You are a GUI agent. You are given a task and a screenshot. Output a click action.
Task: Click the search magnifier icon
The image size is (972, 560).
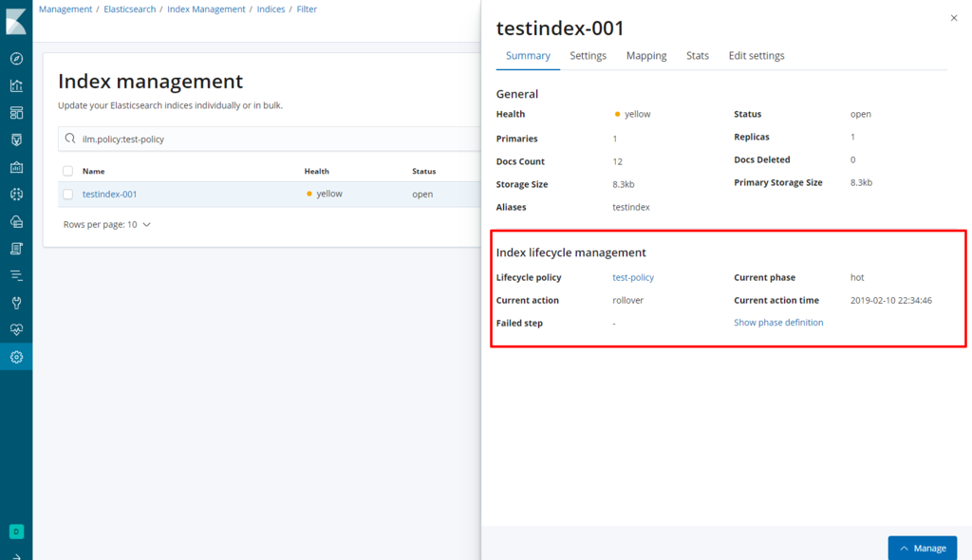(x=70, y=139)
